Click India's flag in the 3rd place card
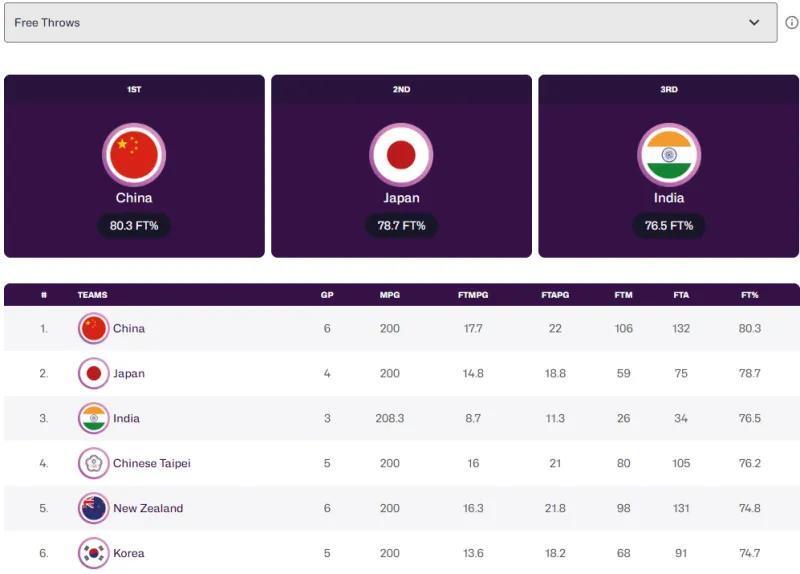This screenshot has height=574, width=800. pyautogui.click(x=669, y=154)
